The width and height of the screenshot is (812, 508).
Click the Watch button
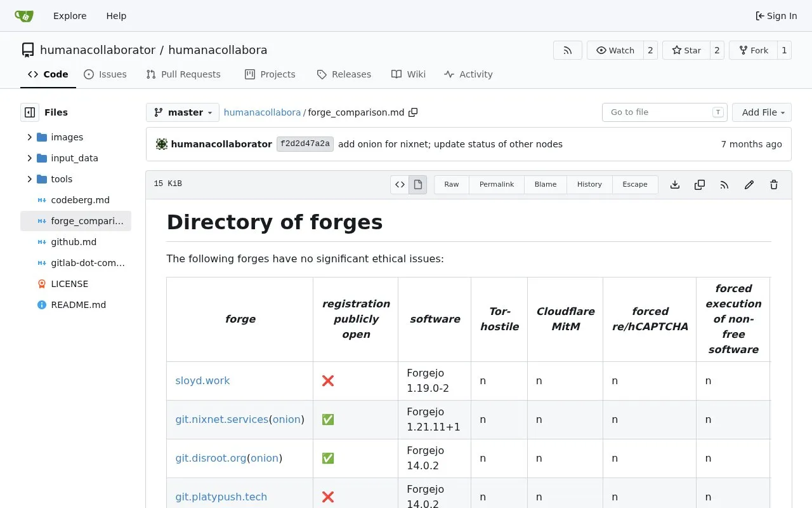click(x=615, y=50)
